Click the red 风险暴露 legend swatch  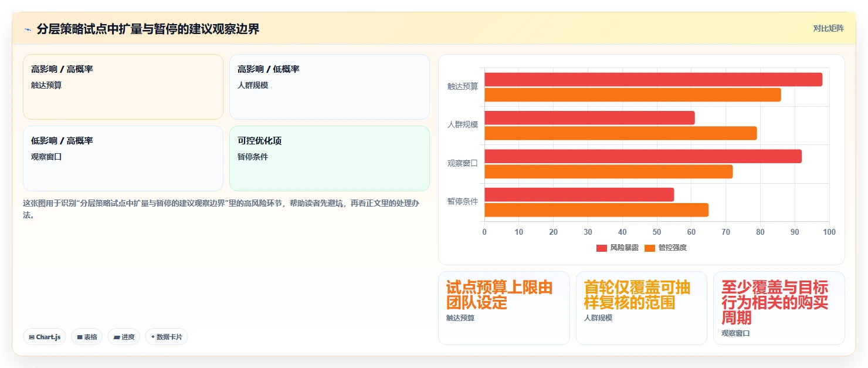602,248
